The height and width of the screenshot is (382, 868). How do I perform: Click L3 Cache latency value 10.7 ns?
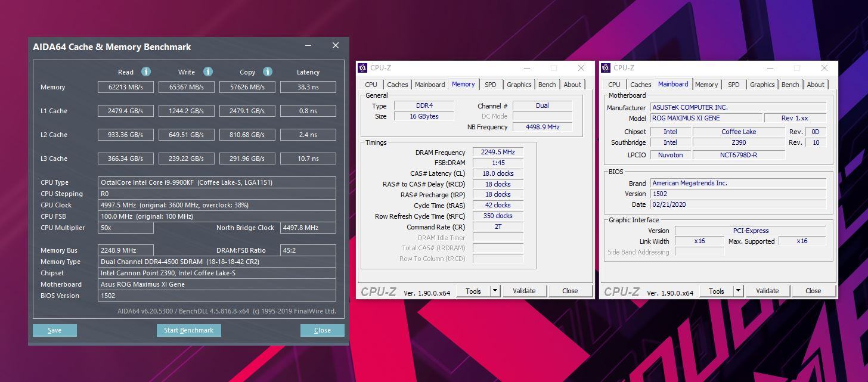(308, 159)
